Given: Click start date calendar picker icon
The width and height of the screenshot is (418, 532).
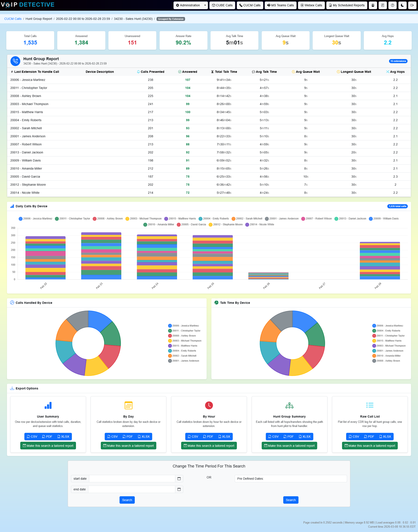Looking at the screenshot, I should pyautogui.click(x=179, y=479).
